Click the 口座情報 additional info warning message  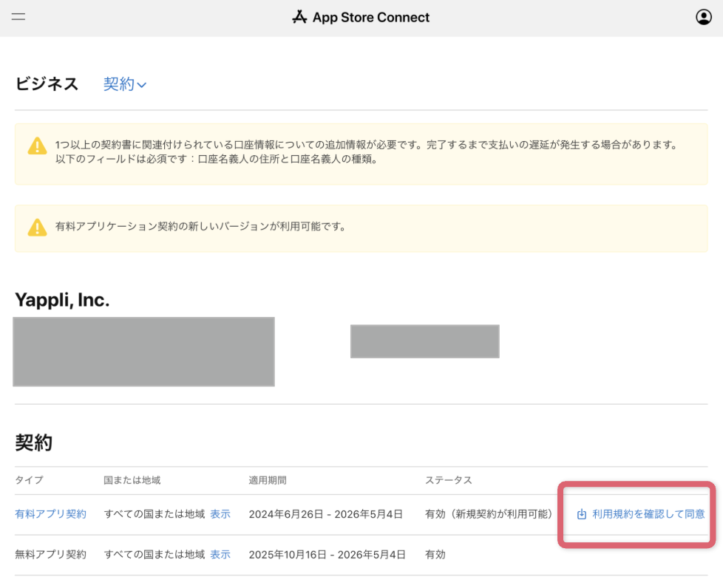(x=367, y=152)
